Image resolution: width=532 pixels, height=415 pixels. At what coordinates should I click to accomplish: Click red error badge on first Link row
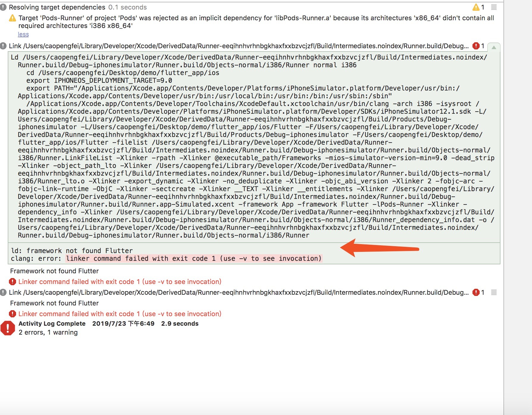click(476, 46)
